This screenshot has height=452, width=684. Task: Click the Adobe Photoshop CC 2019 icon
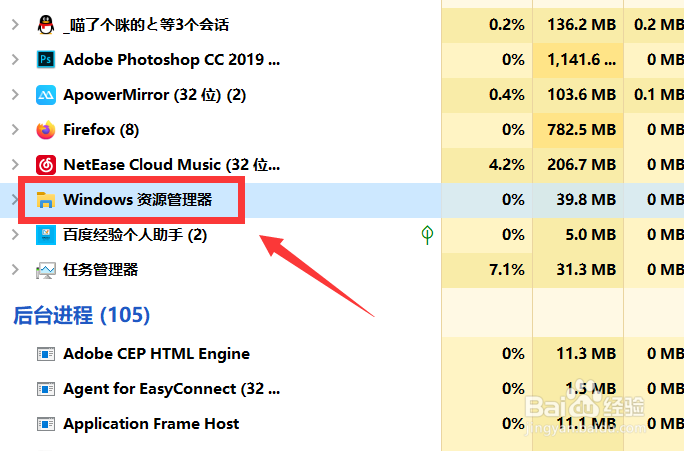point(45,60)
